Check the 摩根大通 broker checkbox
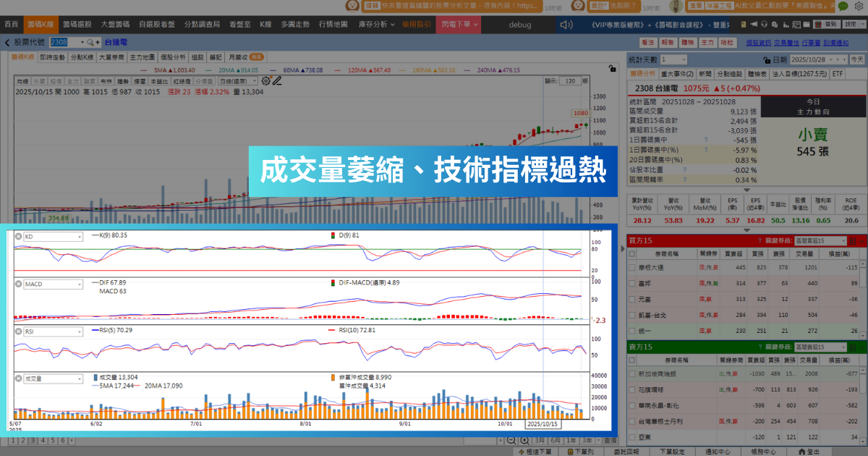 [632, 268]
